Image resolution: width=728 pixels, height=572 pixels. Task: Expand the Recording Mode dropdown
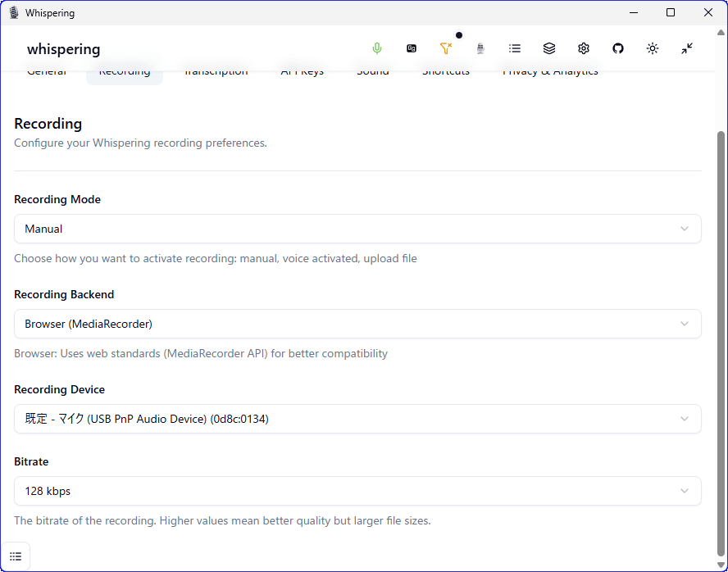click(357, 229)
